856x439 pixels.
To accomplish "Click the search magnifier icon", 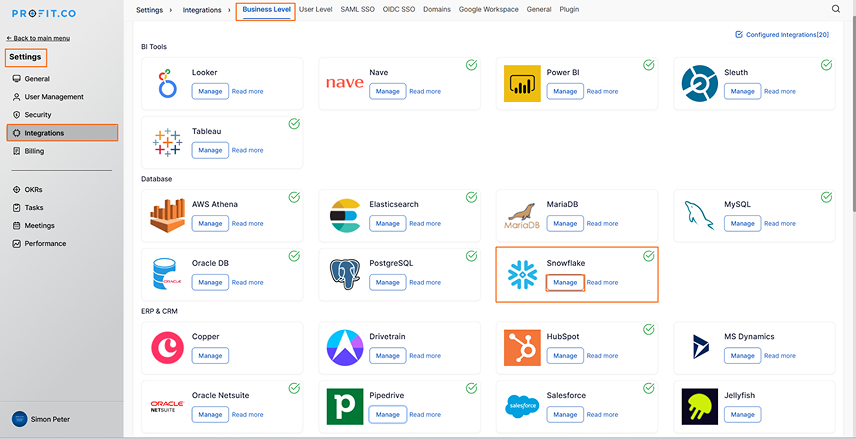I will [x=836, y=9].
